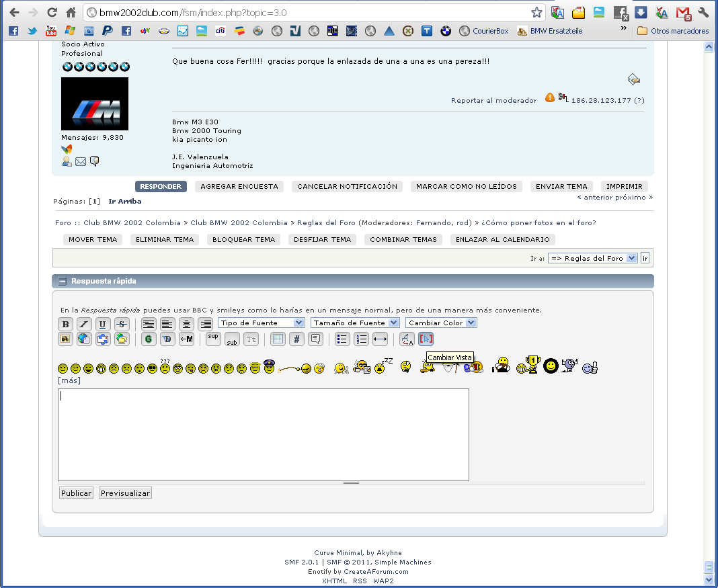Insert trophy winner smiley
718x588 pixels.
pyautogui.click(x=528, y=365)
